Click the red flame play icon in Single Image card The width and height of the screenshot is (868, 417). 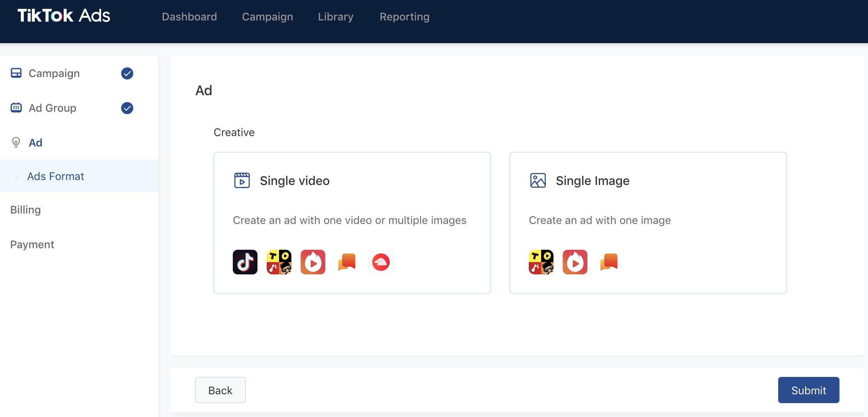tap(575, 262)
